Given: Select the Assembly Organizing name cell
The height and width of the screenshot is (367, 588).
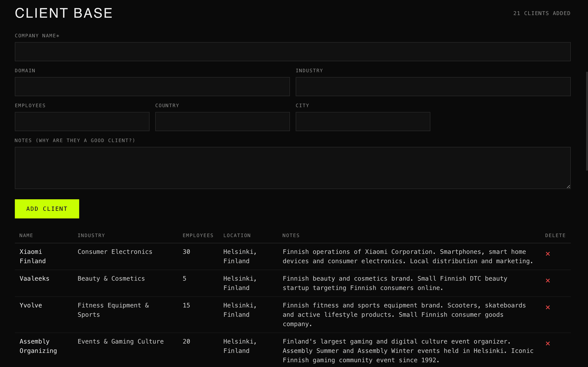Looking at the screenshot, I should 38,346.
